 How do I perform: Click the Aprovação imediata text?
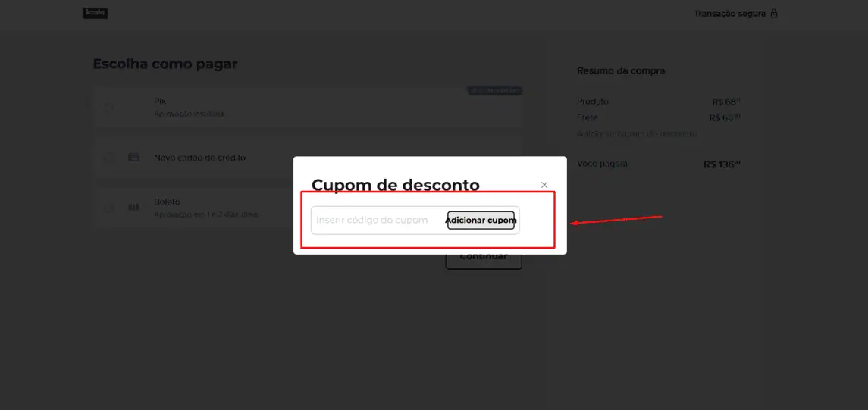coord(189,114)
